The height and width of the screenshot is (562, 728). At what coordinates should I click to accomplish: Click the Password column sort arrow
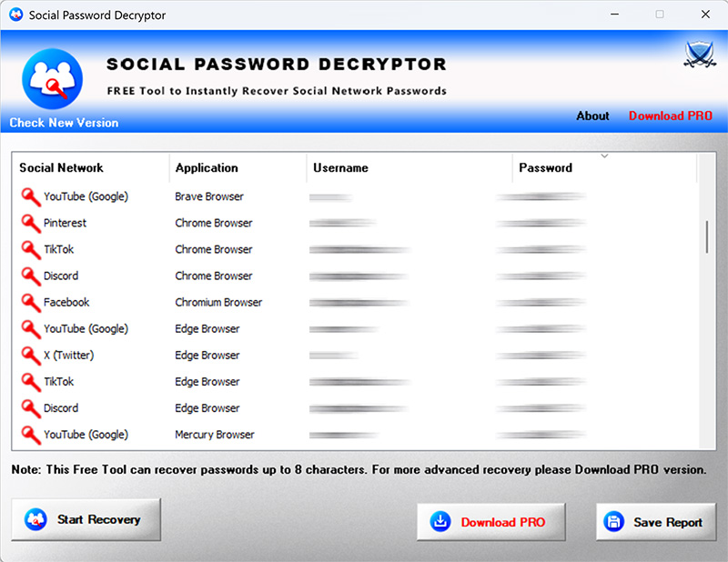(604, 156)
